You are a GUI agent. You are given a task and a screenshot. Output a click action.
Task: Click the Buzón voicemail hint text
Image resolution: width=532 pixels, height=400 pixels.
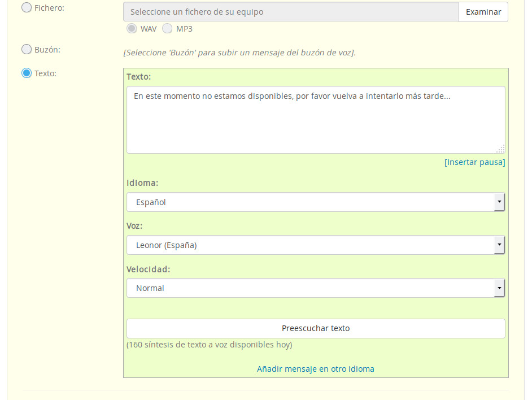(239, 53)
